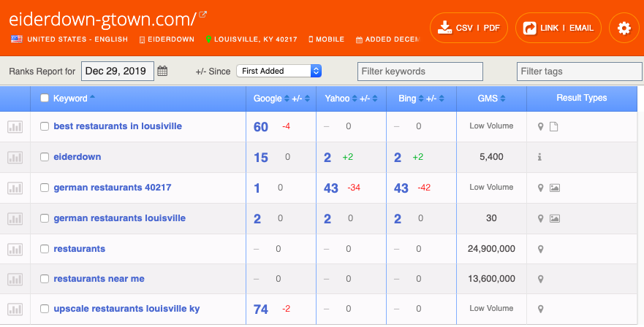Check the box for german restaurants louisville
This screenshot has height=327, width=644.
pos(45,218)
